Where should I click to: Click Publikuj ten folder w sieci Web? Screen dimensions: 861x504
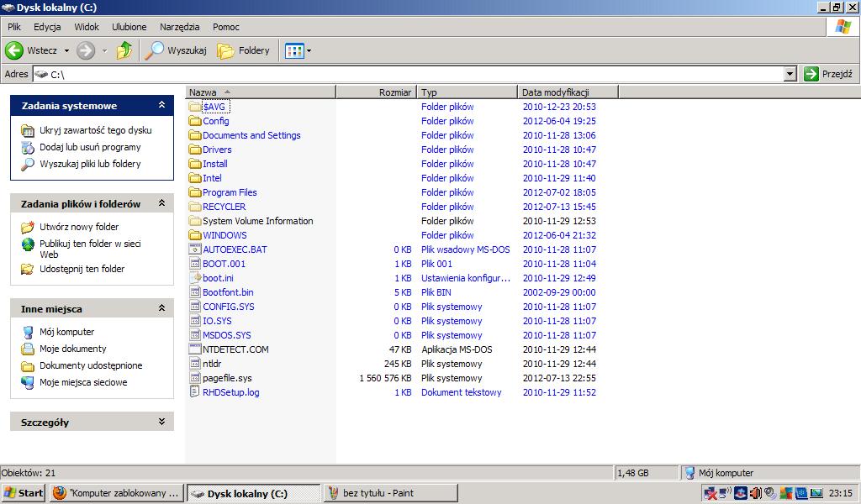point(90,249)
